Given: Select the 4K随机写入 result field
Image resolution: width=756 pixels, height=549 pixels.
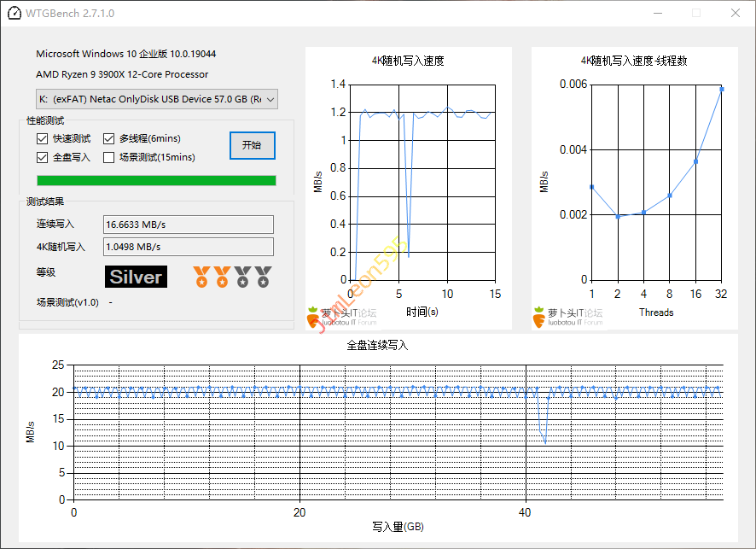Looking at the screenshot, I should coord(188,247).
